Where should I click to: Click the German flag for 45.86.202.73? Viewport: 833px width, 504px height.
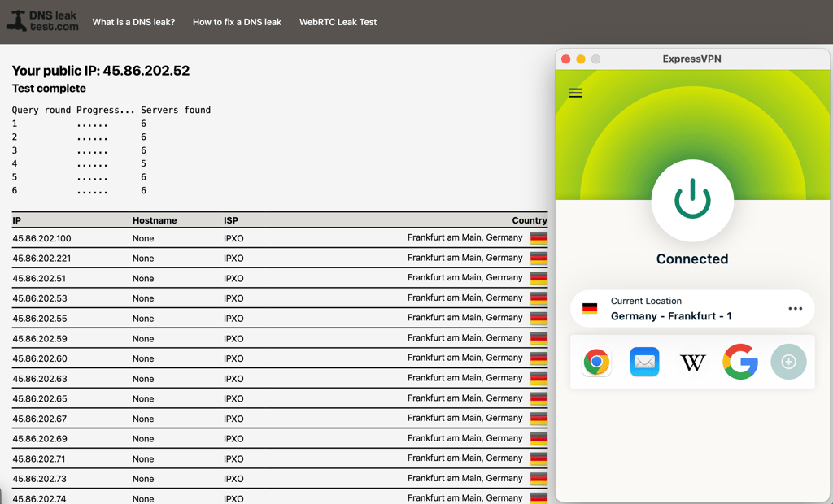point(539,479)
